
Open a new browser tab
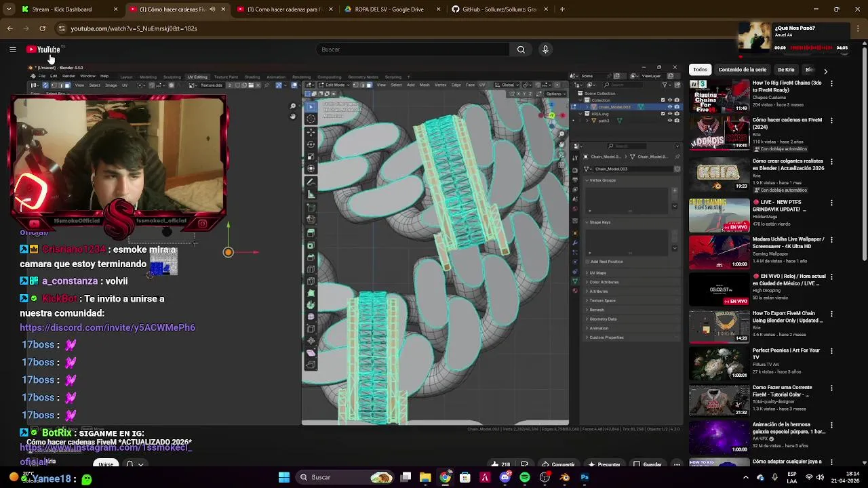[562, 9]
